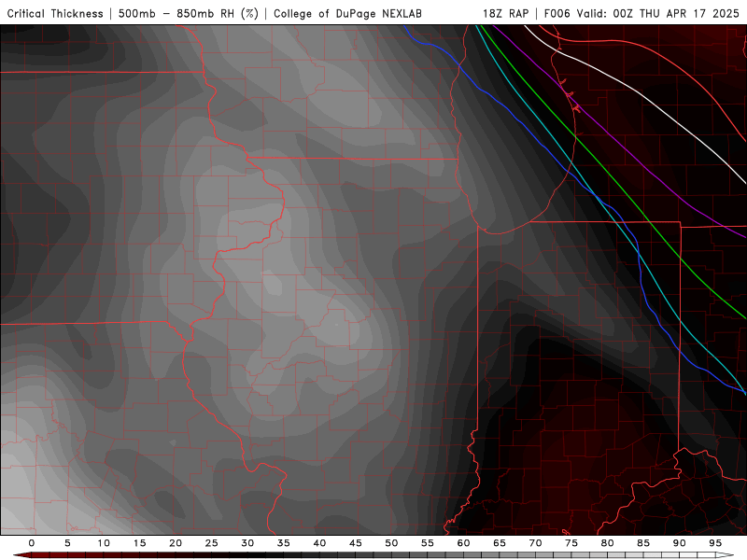This screenshot has width=747, height=560.
Task: Click the "500mb – 850mb RH (%)" label
Action: (189, 13)
